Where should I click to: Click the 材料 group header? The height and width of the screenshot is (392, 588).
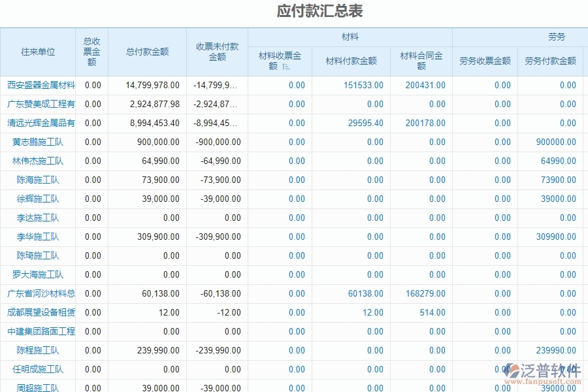click(350, 37)
